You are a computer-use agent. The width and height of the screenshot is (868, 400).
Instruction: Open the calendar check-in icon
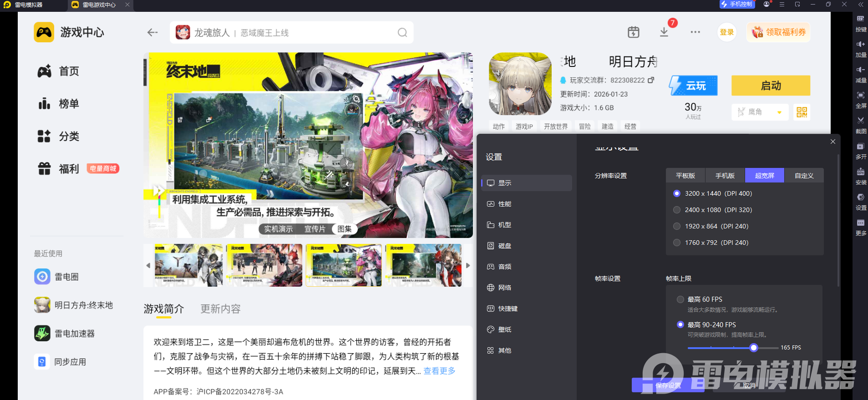click(633, 32)
